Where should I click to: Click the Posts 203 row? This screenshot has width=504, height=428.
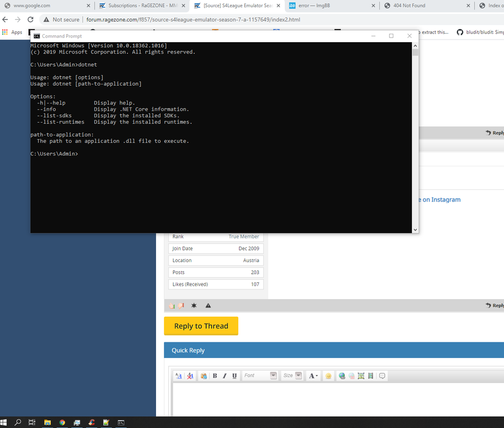click(x=216, y=272)
